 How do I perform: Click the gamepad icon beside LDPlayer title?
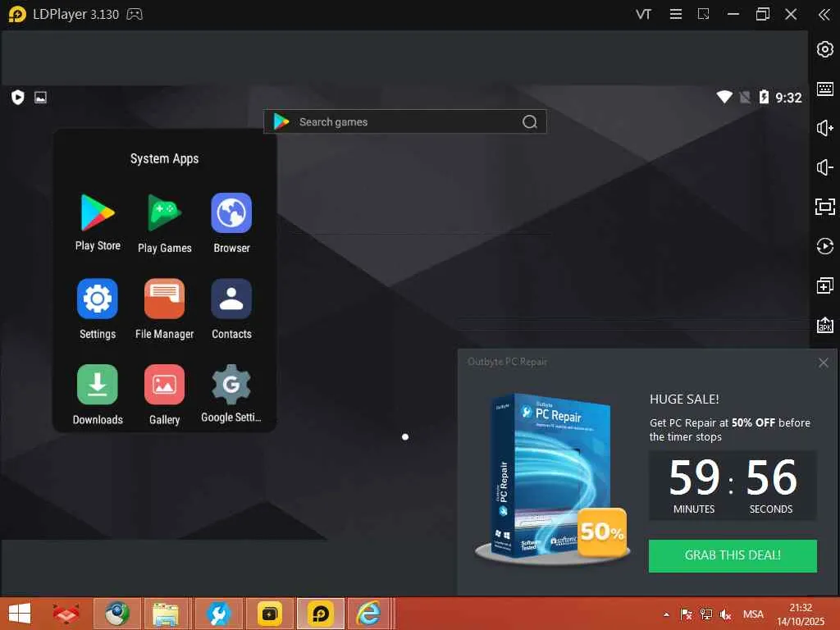point(135,15)
